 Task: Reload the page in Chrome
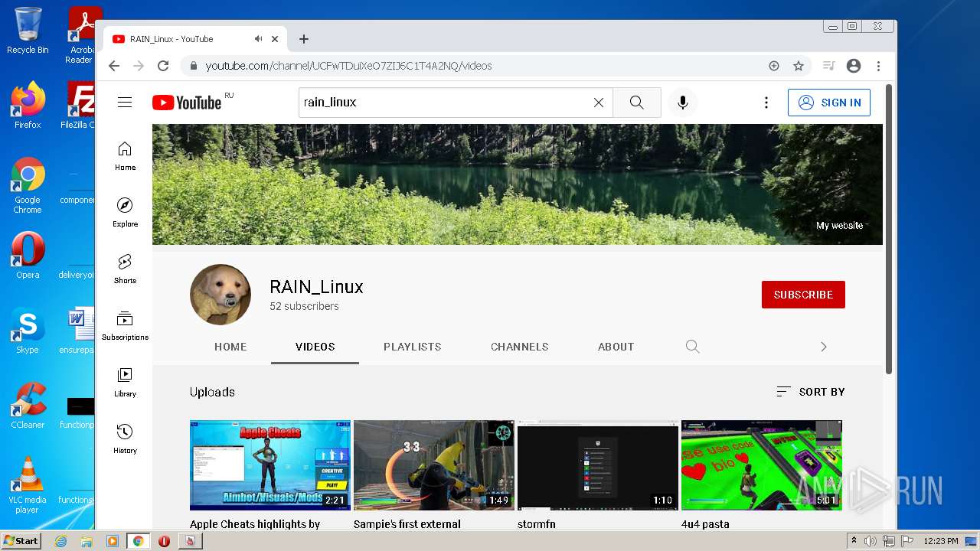pos(163,66)
